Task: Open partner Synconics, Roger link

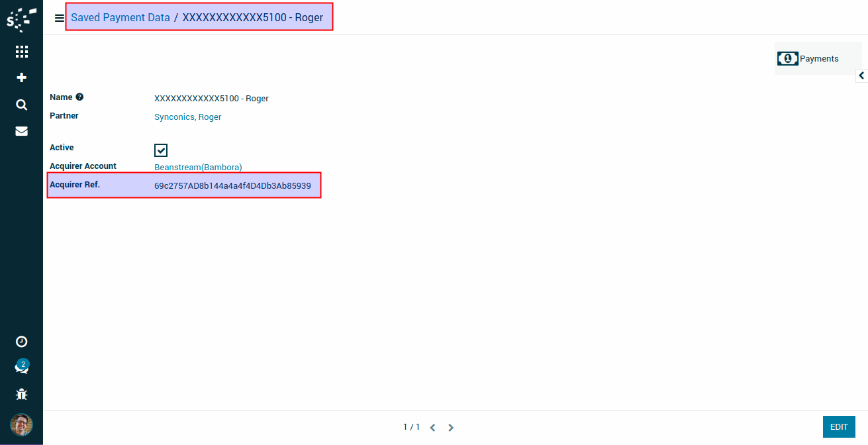Action: [187, 117]
